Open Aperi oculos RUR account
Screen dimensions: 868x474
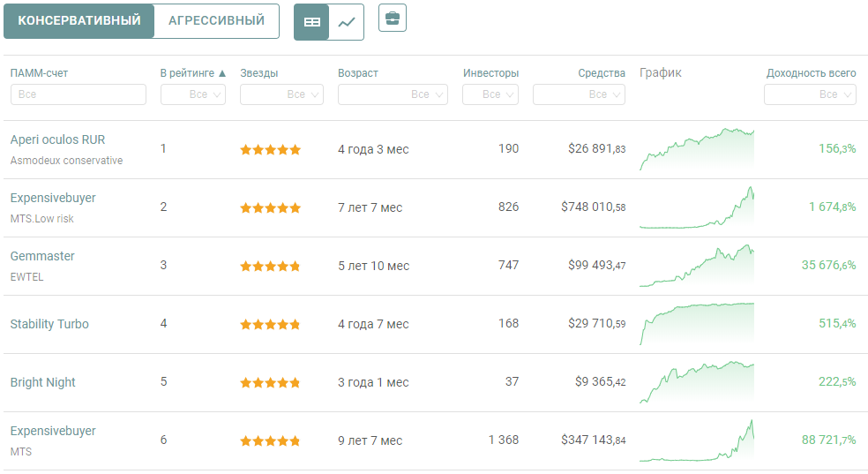[57, 139]
